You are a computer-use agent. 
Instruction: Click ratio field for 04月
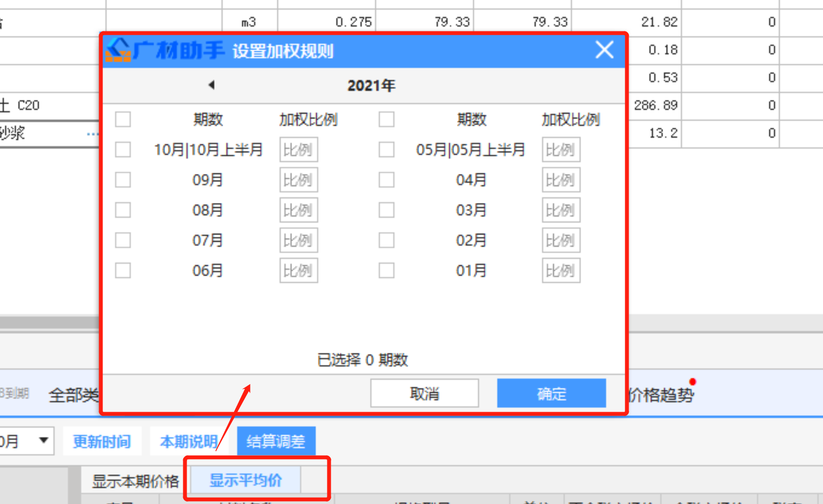pyautogui.click(x=561, y=180)
